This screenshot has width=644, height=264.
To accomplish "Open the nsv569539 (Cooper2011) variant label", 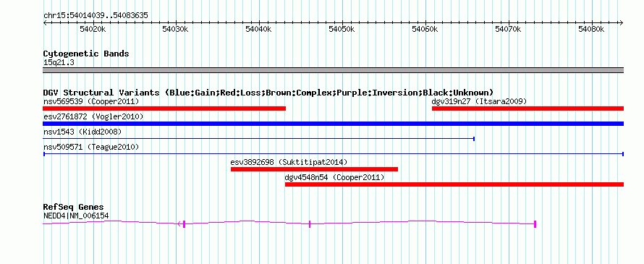I will click(x=91, y=101).
